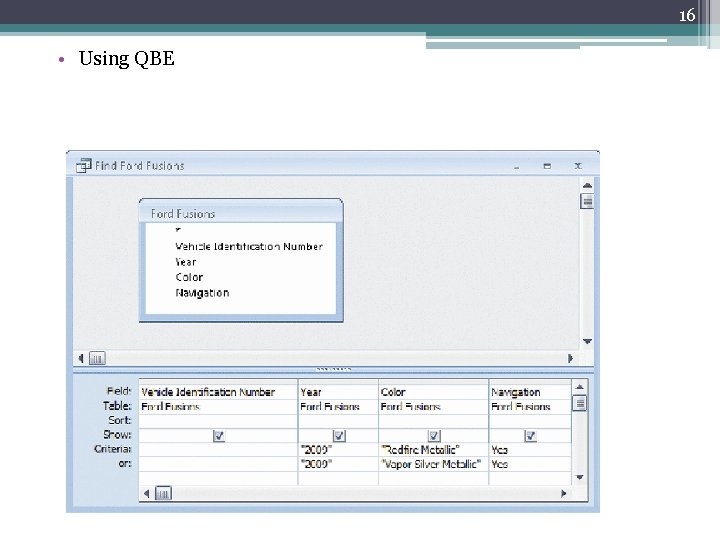This screenshot has height=540, width=720.
Task: Click horizontal scroll thumb in table pane
Action: [97, 358]
